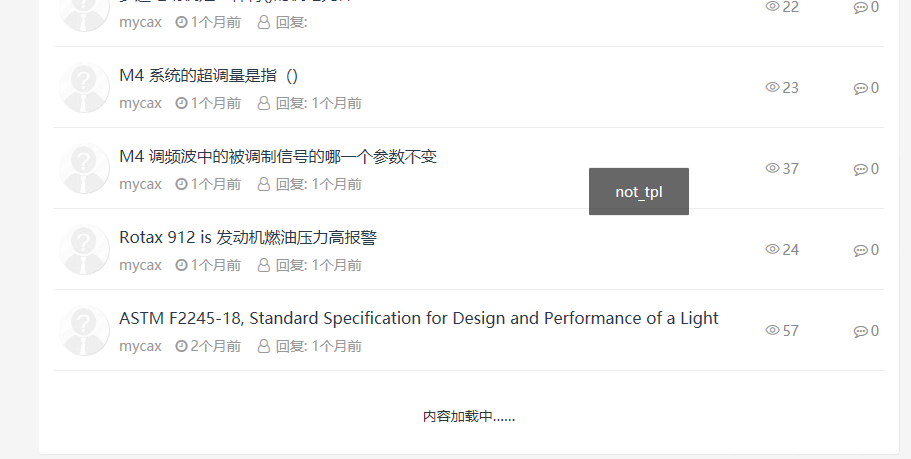Click clock icon under Rotax 912 post
The width and height of the screenshot is (911, 459).
(181, 265)
